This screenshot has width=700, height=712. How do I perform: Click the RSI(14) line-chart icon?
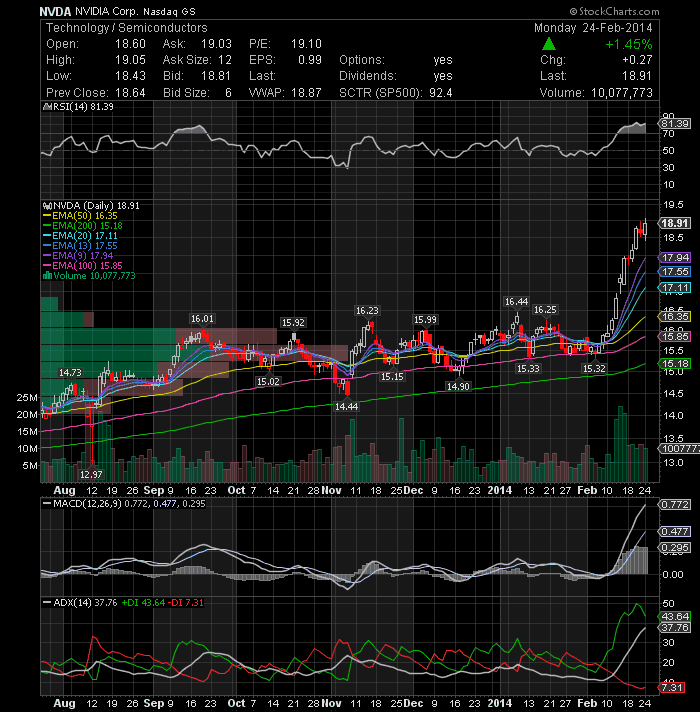coord(47,107)
